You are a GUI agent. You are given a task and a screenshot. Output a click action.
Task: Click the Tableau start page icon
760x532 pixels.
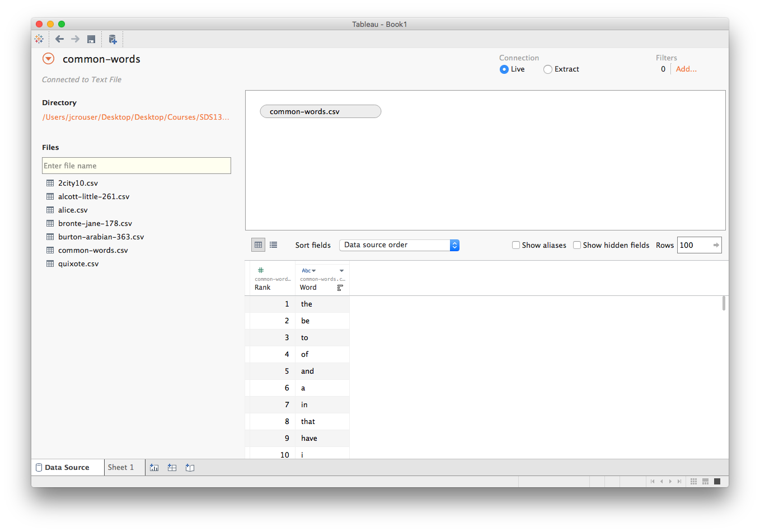pos(39,39)
